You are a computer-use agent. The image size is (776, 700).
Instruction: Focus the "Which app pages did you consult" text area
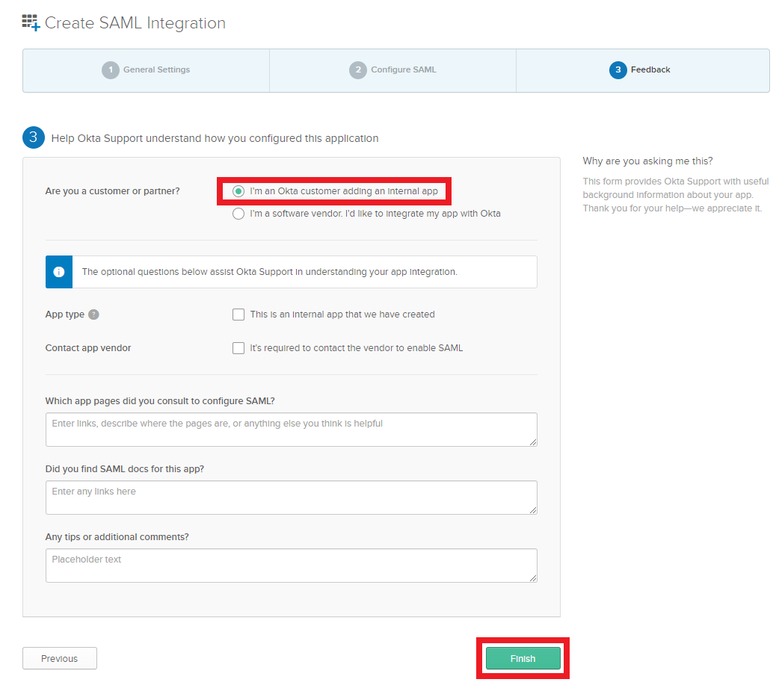coord(291,430)
